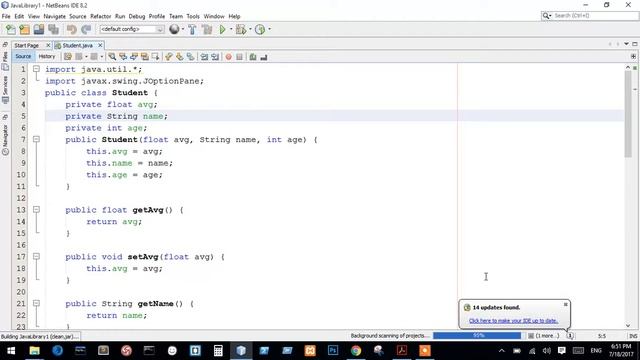Click the link to make IDE up to date

point(513,321)
